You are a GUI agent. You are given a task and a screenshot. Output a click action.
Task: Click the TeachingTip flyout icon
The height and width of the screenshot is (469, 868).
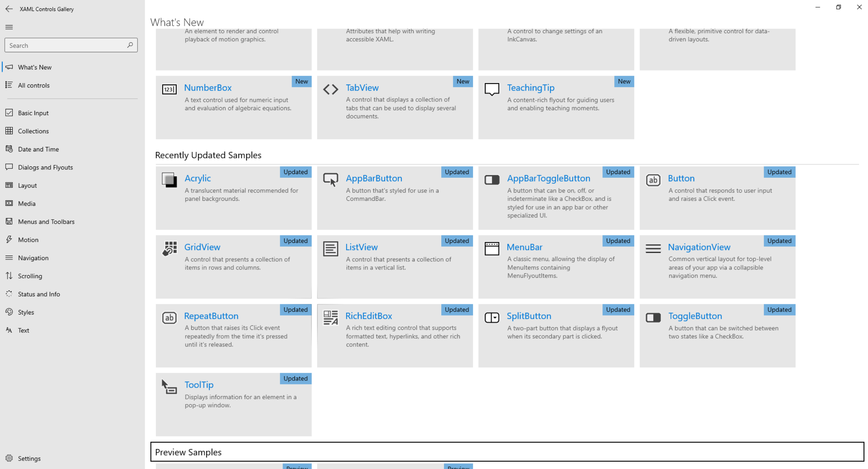coord(491,89)
